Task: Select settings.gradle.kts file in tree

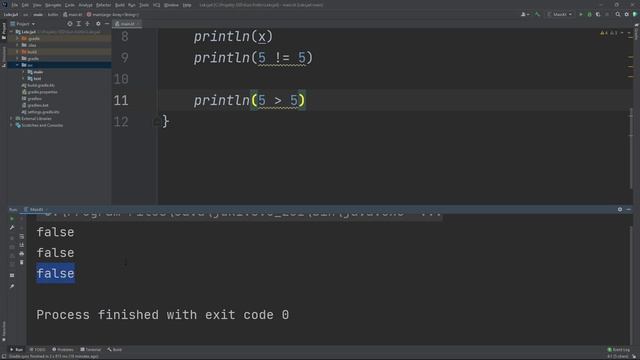Action: [40, 112]
